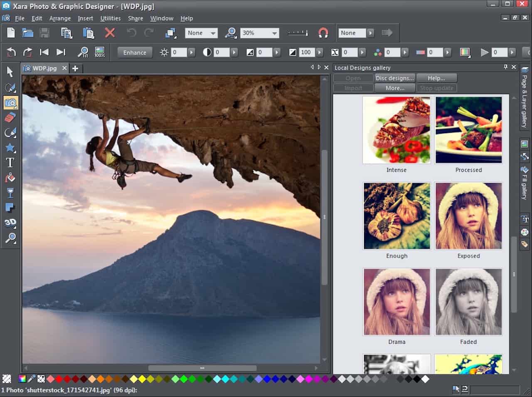Go to the next photo
532x397 pixels.
click(61, 52)
